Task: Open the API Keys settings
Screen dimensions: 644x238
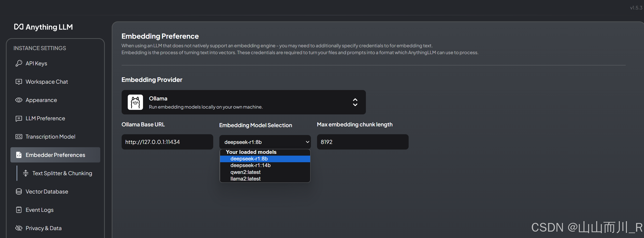Action: [x=55, y=63]
